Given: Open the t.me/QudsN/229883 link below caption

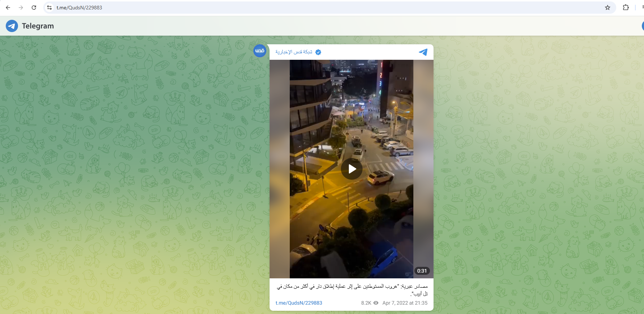Looking at the screenshot, I should 299,303.
